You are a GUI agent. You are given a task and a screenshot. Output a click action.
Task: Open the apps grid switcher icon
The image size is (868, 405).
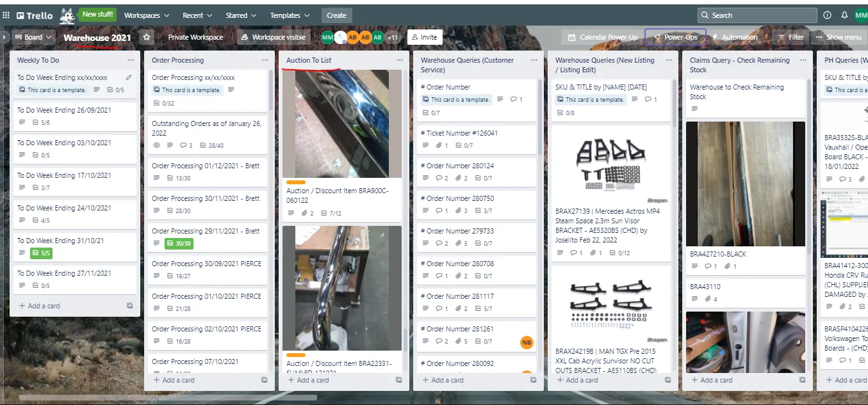tap(6, 15)
